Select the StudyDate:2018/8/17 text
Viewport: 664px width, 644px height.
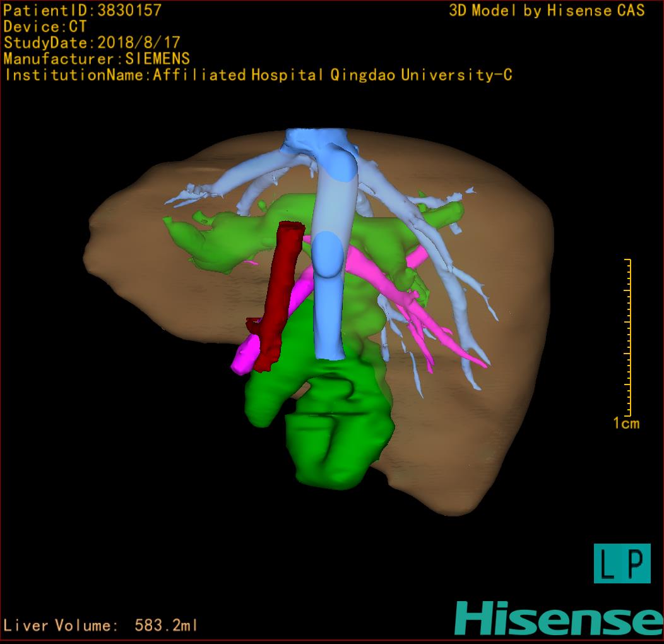pyautogui.click(x=92, y=42)
